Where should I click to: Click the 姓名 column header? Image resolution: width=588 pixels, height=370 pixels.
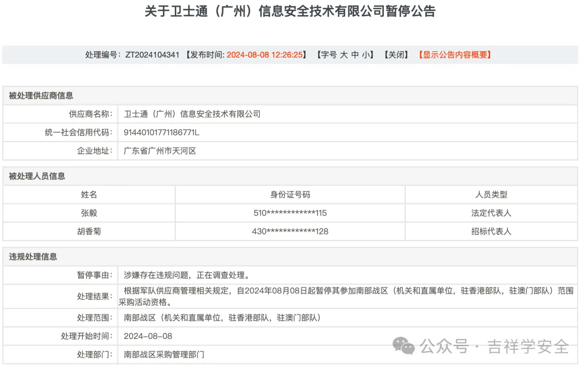[89, 195]
